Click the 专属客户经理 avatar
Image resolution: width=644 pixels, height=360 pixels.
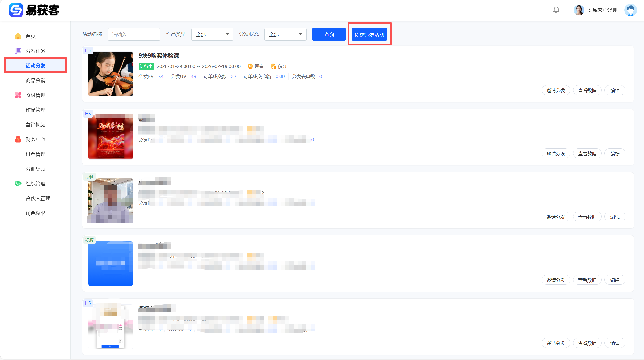[579, 10]
